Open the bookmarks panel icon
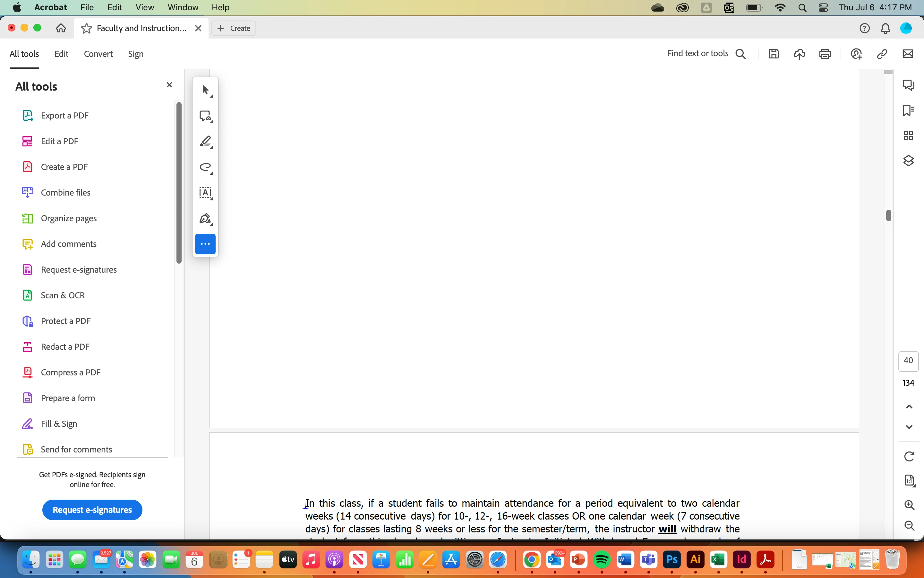Image resolution: width=924 pixels, height=578 pixels. pos(908,110)
